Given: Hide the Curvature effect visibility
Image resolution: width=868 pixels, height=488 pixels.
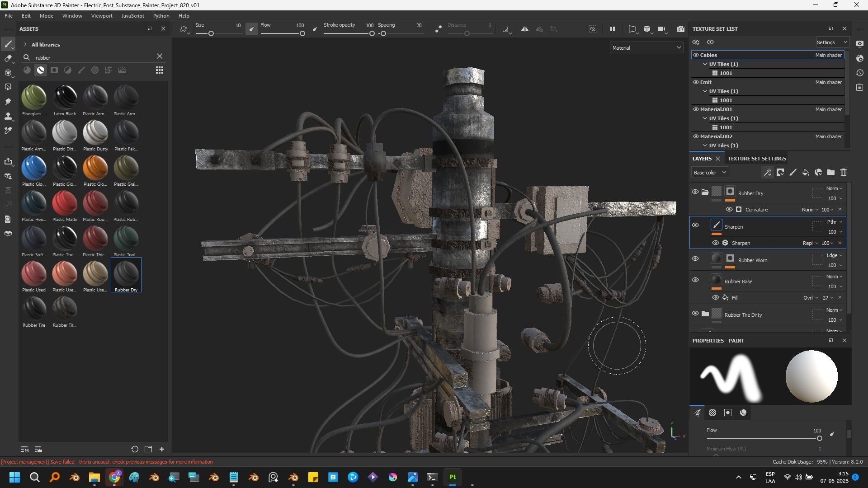Looking at the screenshot, I should pos(729,210).
